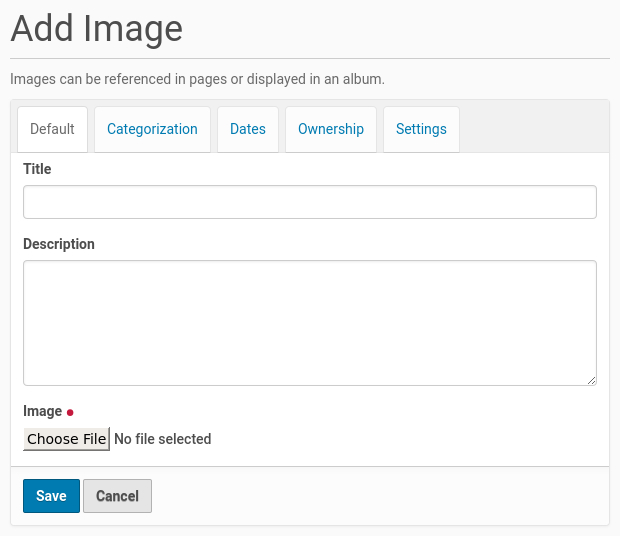The image size is (620, 536).
Task: Click the Description field label
Action: point(59,244)
